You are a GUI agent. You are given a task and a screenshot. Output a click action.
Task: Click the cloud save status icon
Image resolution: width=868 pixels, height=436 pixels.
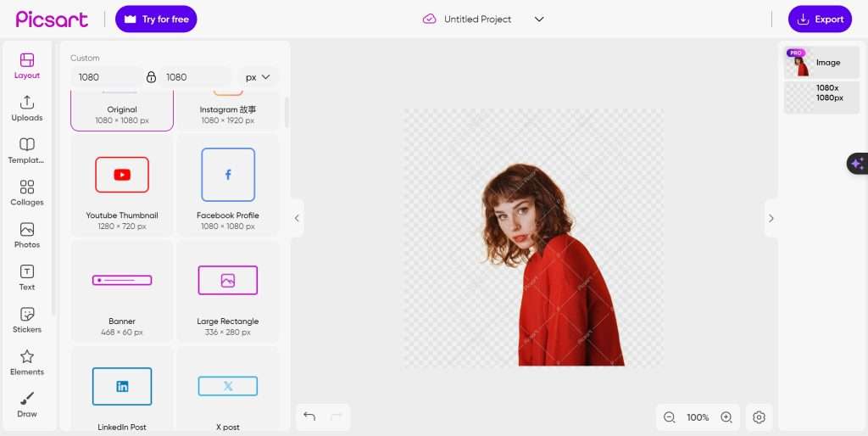[429, 19]
